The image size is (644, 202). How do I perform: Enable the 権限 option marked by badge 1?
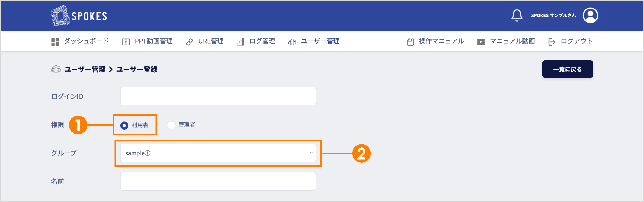pyautogui.click(x=125, y=125)
